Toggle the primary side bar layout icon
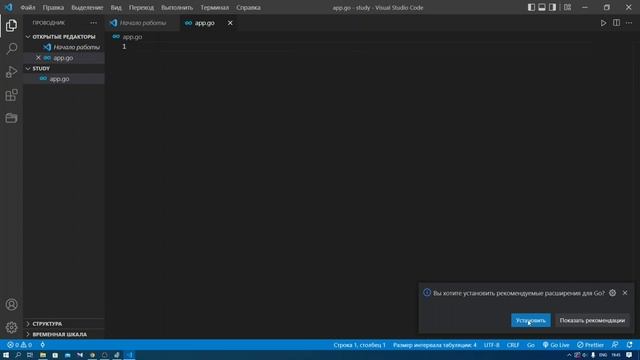 coord(531,7)
